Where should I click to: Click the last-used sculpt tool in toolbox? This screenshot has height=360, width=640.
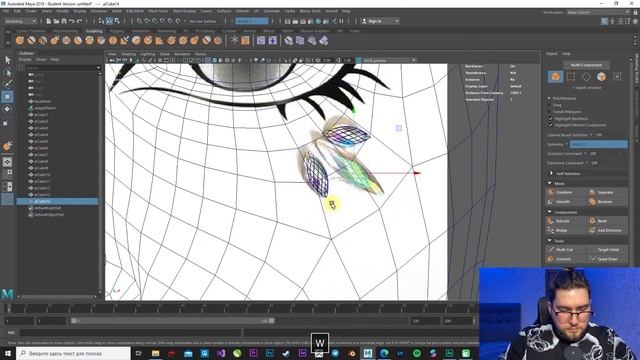[x=7, y=146]
